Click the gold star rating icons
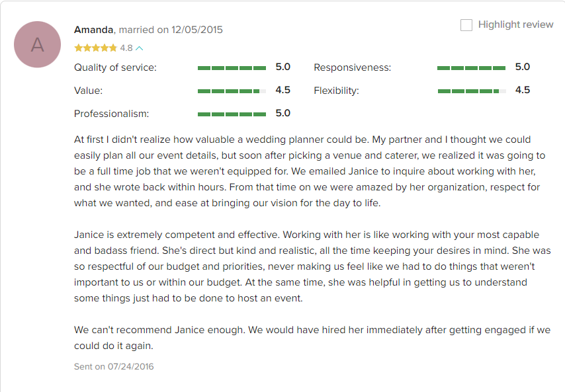Viewport: 565px width, 392px height. click(95, 48)
